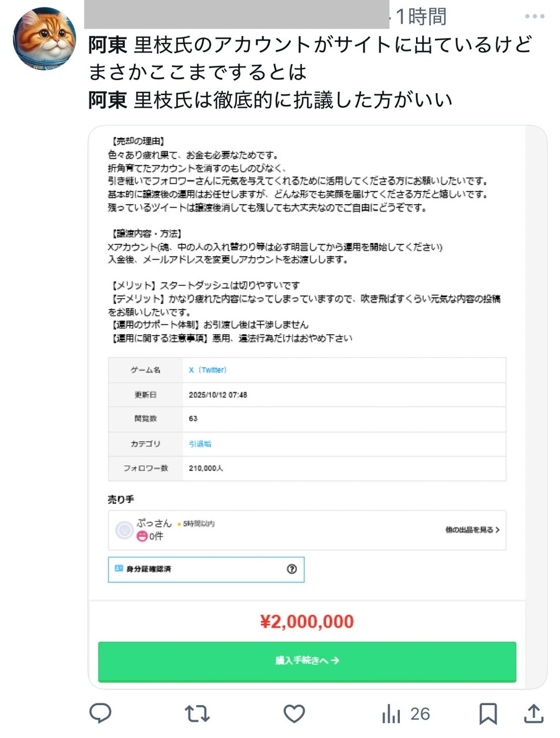Viewport: 560px width, 738px height.
Task: Bookmark this tweet
Action: pos(488,714)
